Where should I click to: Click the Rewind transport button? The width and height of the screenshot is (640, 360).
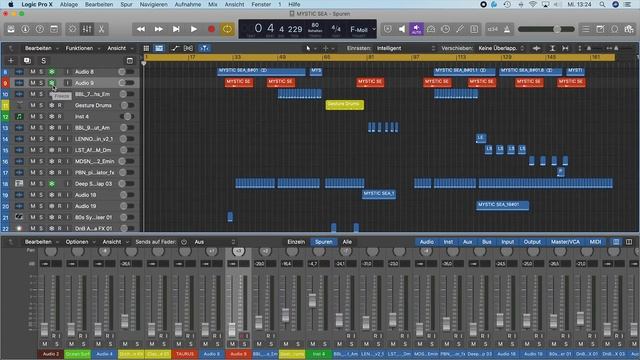[x=141, y=29]
